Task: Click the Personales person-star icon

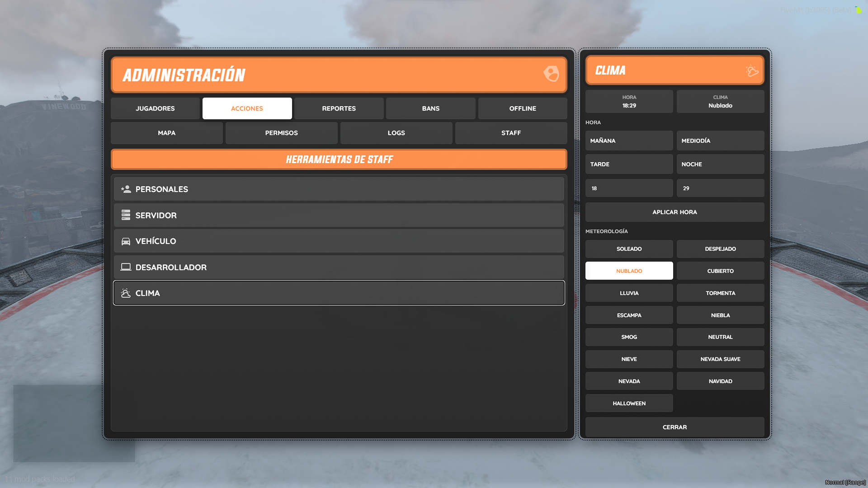Action: tap(126, 189)
